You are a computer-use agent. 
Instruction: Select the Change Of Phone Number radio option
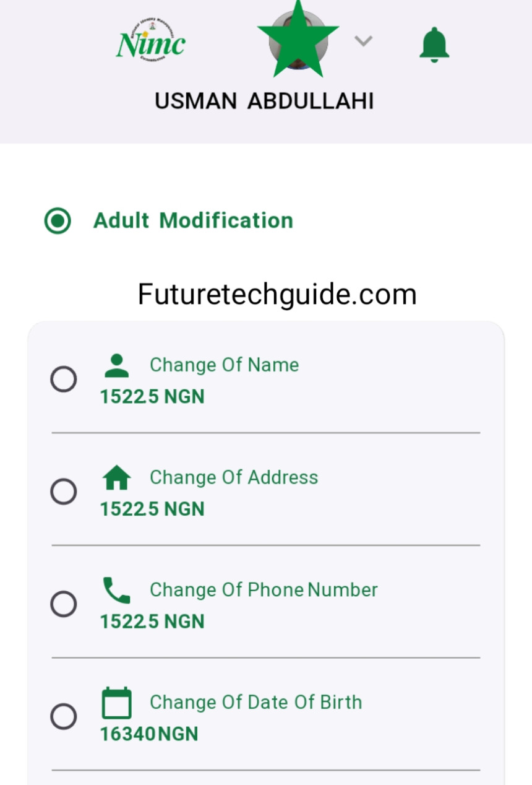63,604
